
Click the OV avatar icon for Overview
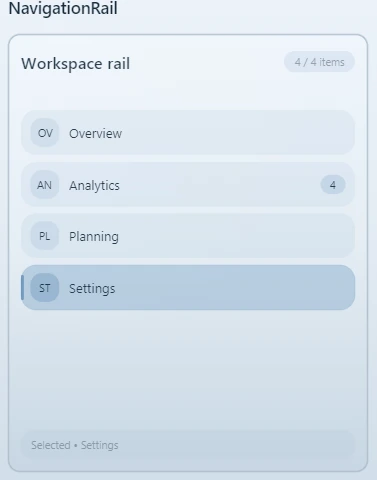45,133
